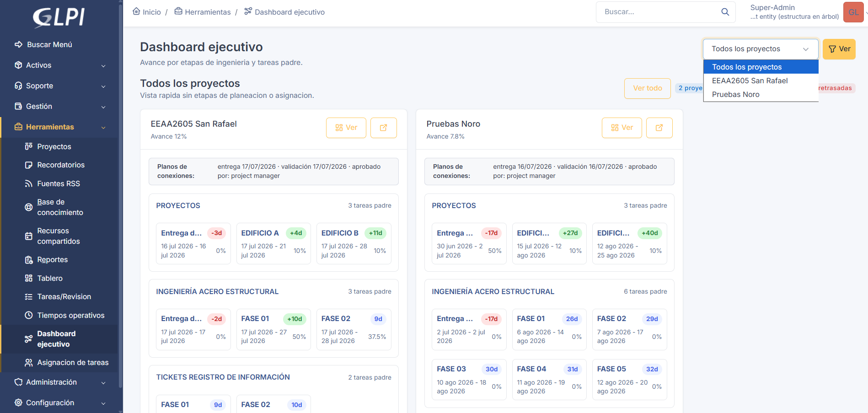Click the Gestión wallet icon

point(18,106)
